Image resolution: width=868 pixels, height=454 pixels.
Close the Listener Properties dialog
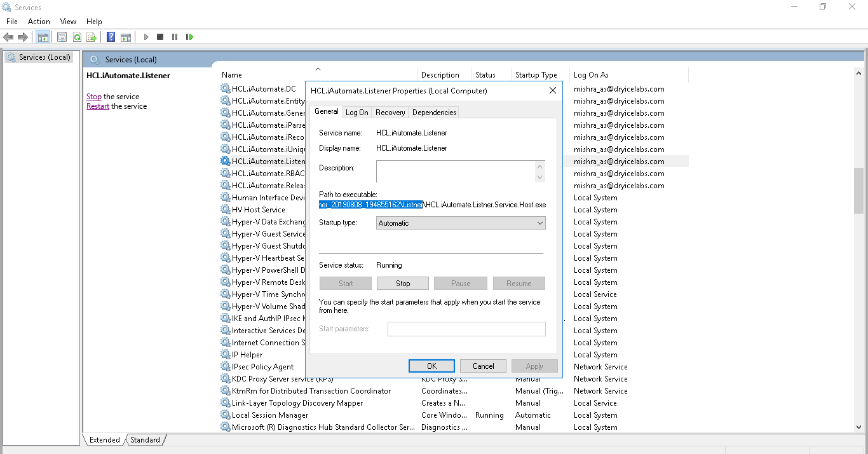553,91
